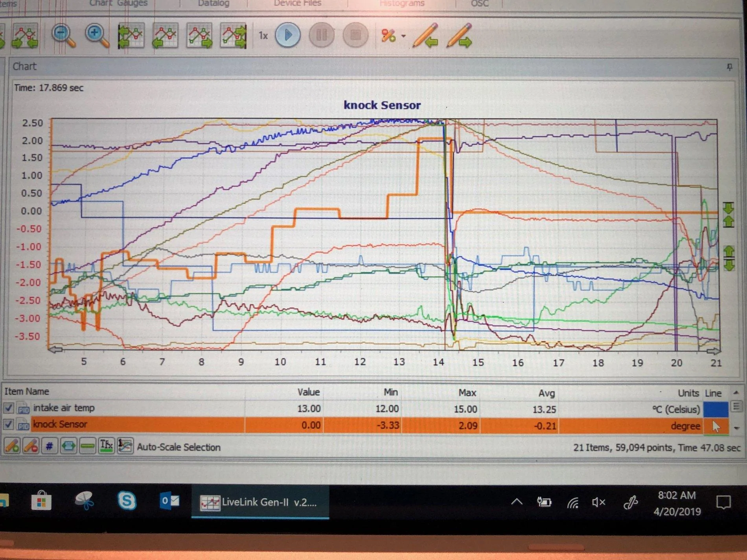Click the add/remove marker pencil icon

(388, 36)
